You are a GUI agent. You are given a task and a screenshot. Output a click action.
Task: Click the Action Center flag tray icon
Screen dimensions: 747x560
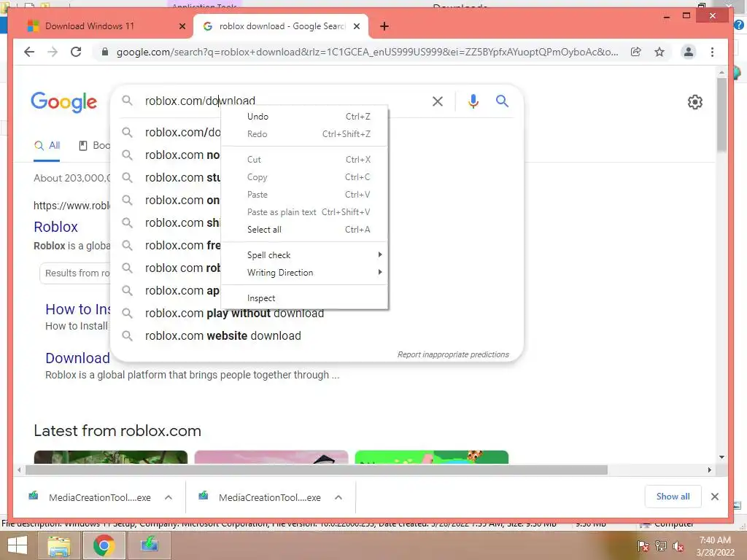(643, 546)
